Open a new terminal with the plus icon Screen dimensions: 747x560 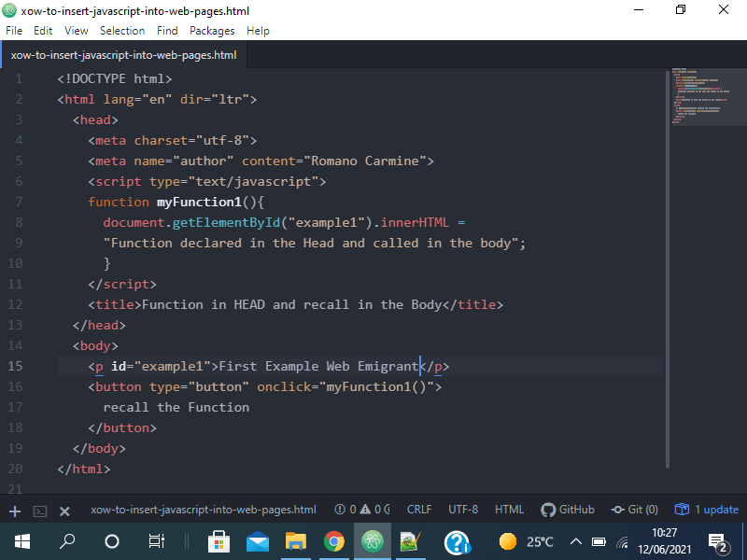(x=14, y=510)
